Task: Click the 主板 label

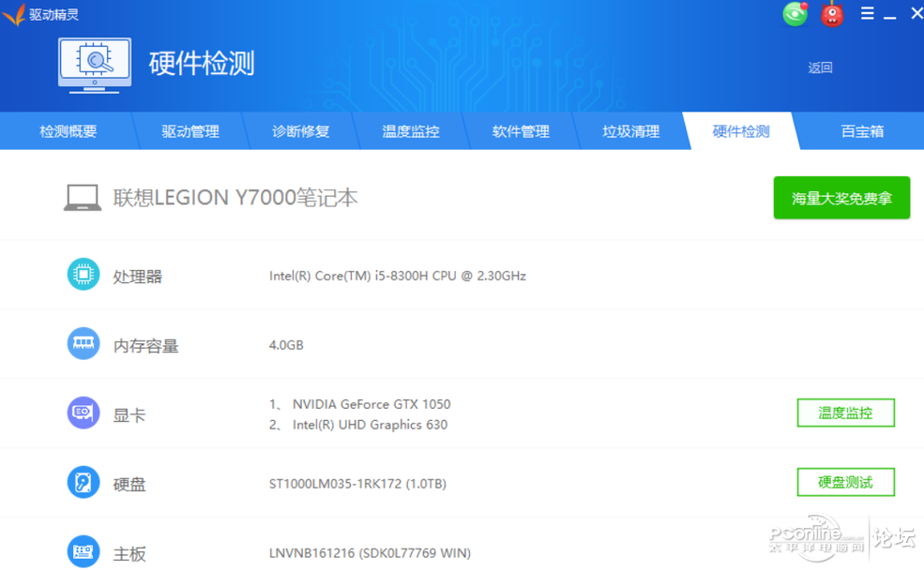Action: pos(129,553)
